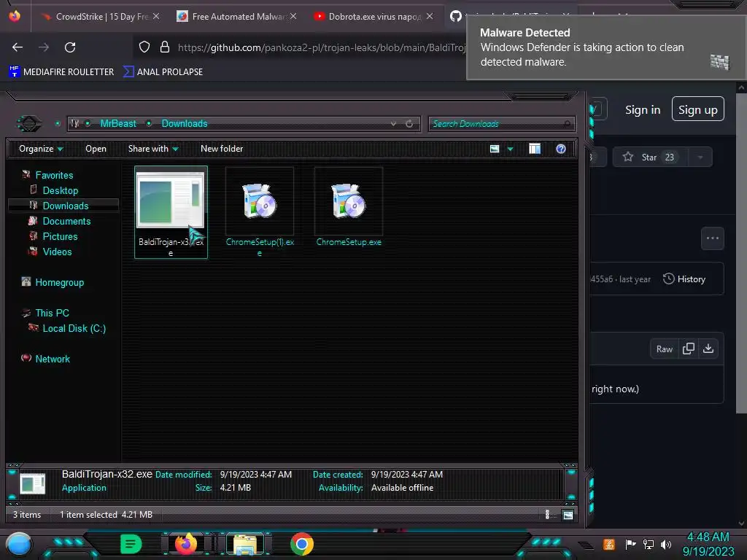Click Search Downloads field
Viewport: 747px width, 560px height.
pyautogui.click(x=501, y=124)
